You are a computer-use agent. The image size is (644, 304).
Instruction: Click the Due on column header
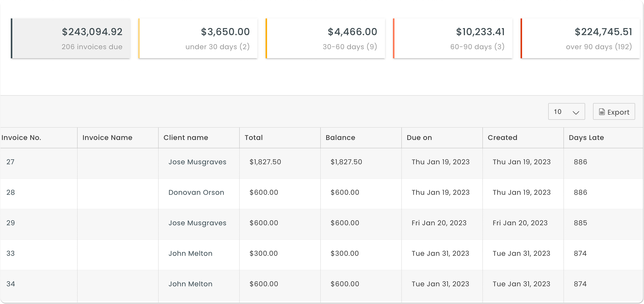coord(419,137)
